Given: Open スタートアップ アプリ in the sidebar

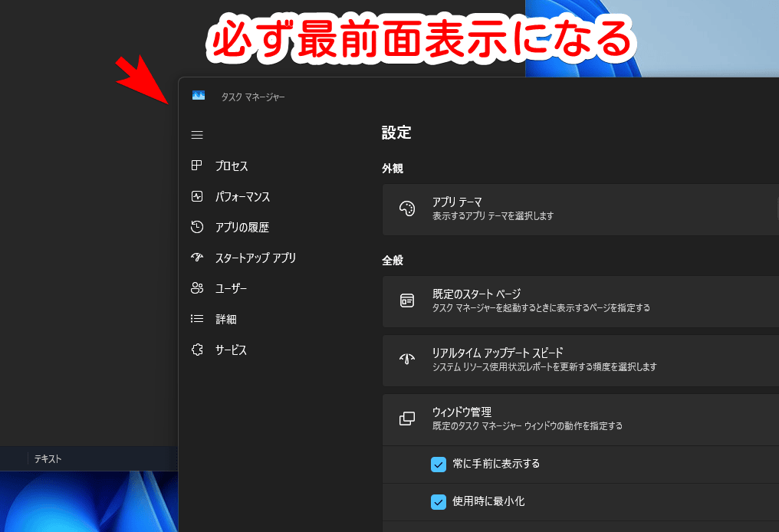Looking at the screenshot, I should tap(197, 258).
